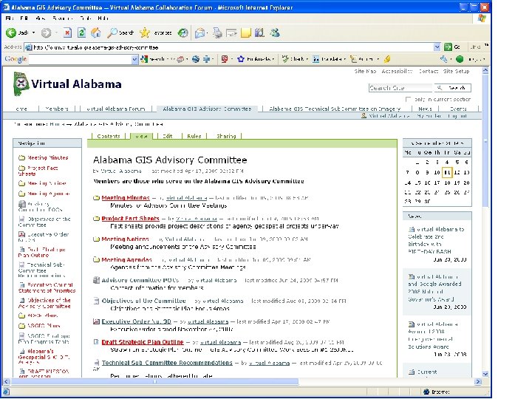The image size is (532, 399).
Task: Open the Technical Sub Committee Recommendations link
Action: 167,363
